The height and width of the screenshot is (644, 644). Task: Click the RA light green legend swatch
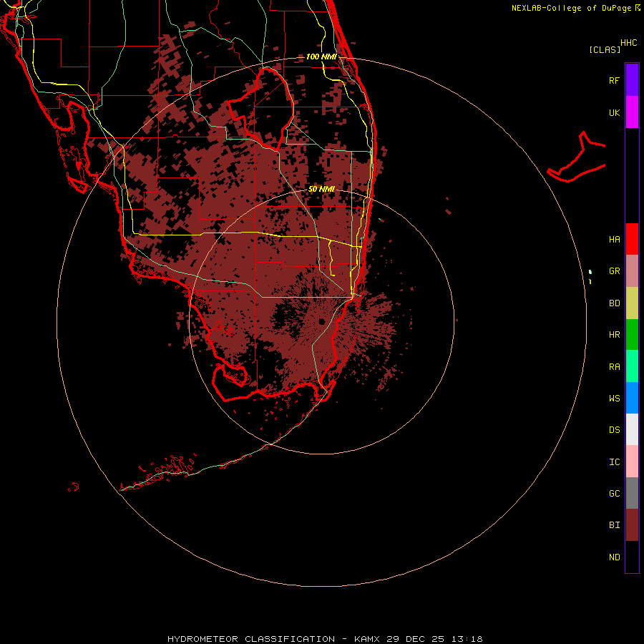coord(632,366)
